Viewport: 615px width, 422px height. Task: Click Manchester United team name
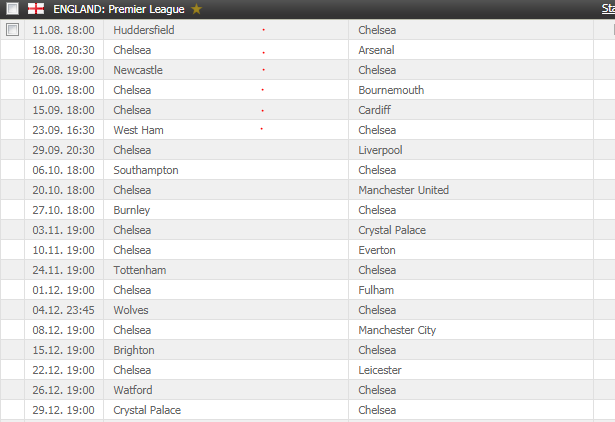404,190
